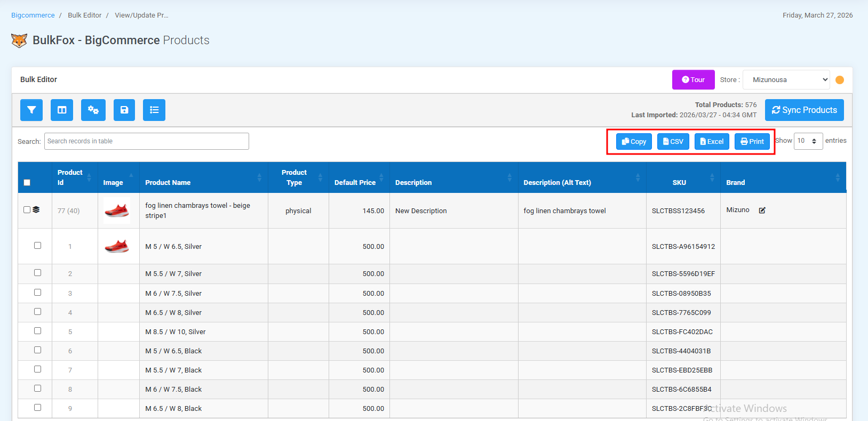Image resolution: width=868 pixels, height=421 pixels.
Task: Open the Show entries count selector
Action: (808, 141)
